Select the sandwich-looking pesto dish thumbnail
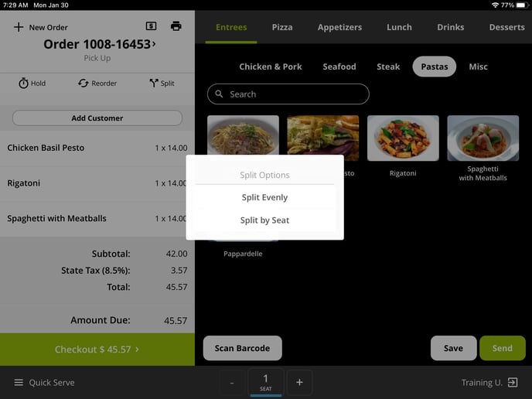This screenshot has width=532, height=399. [322, 135]
